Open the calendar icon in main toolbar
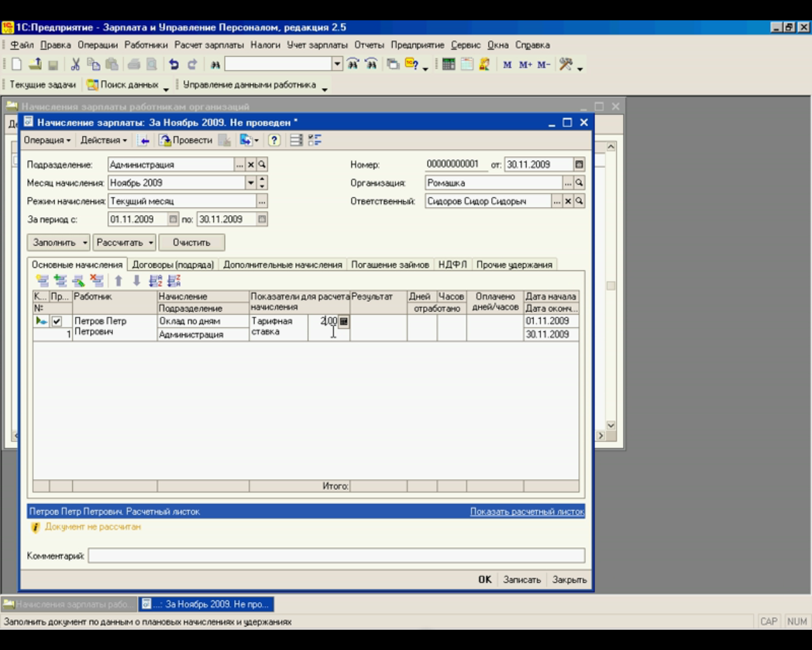812x650 pixels. coord(467,64)
